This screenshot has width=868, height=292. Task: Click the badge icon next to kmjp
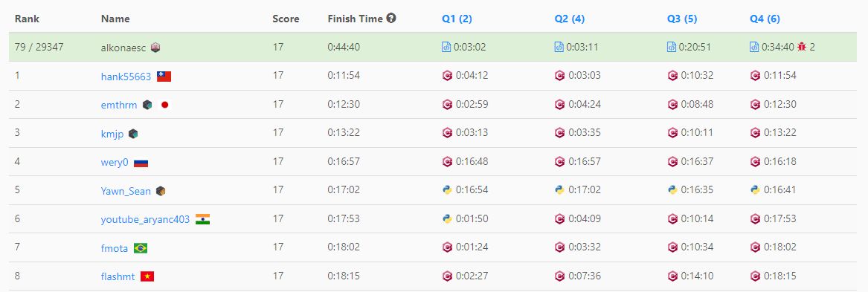coord(133,133)
